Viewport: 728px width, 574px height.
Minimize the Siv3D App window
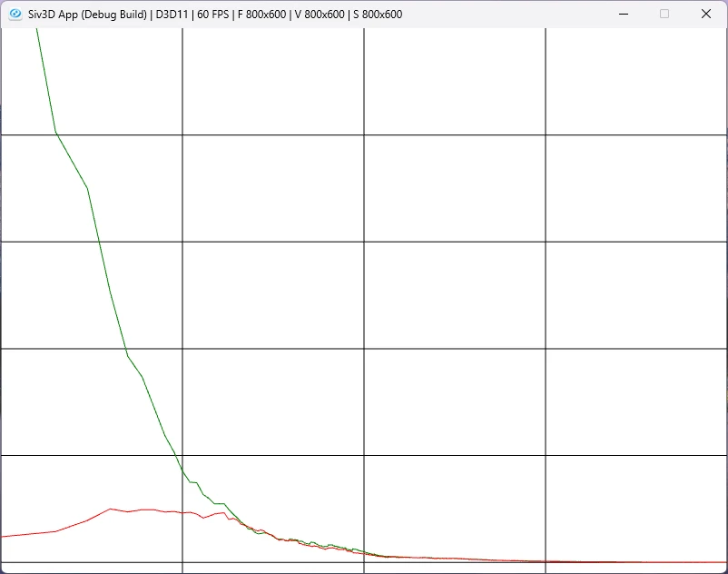click(624, 14)
